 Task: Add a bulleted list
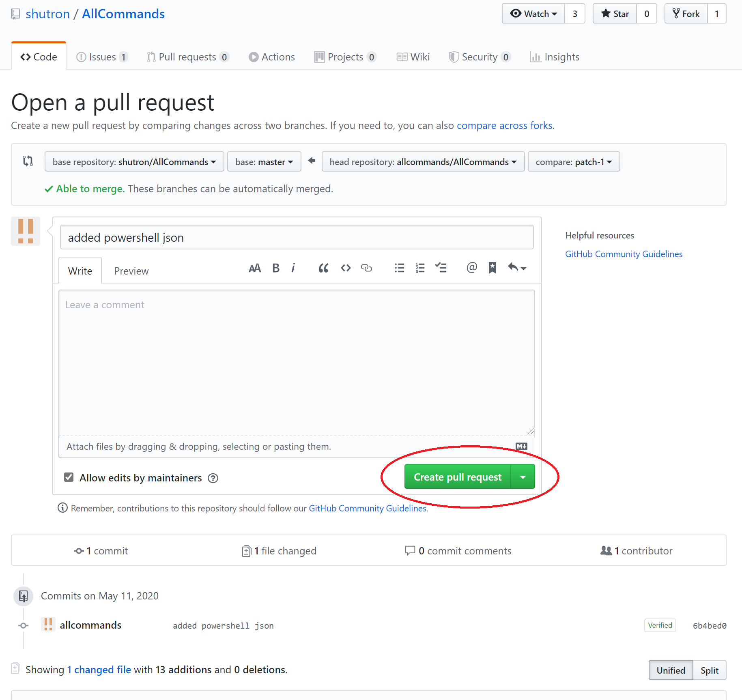[400, 268]
